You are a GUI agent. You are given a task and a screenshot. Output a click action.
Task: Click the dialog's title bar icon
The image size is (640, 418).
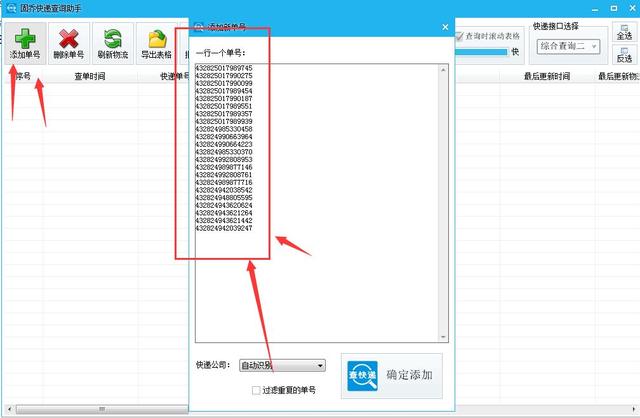point(199,27)
